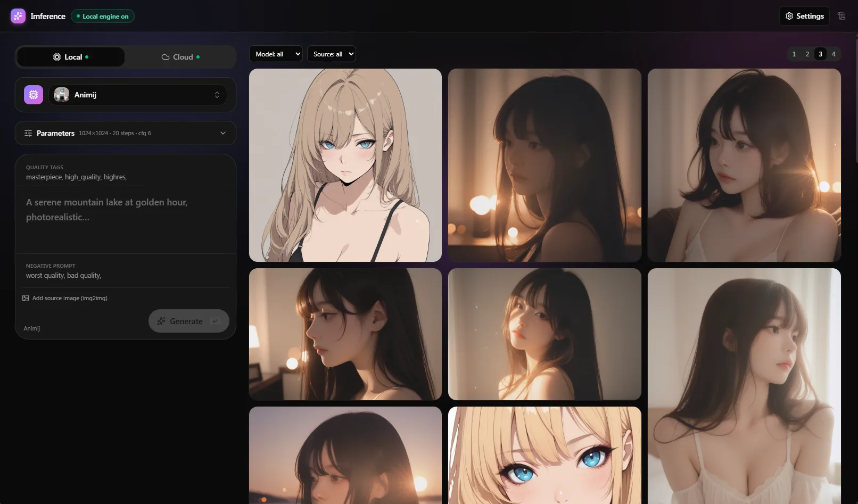Switch to Local engine mode
Screen dimensions: 858x504
tap(71, 57)
